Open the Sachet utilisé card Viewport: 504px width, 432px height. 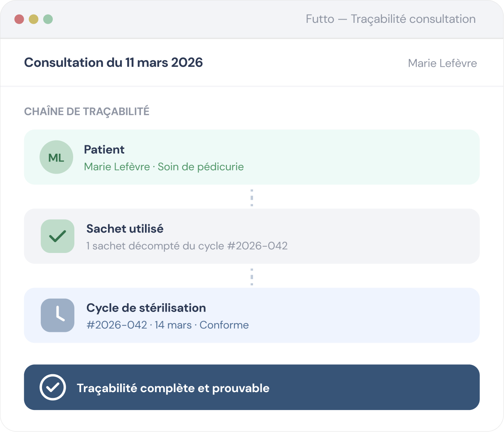point(252,236)
